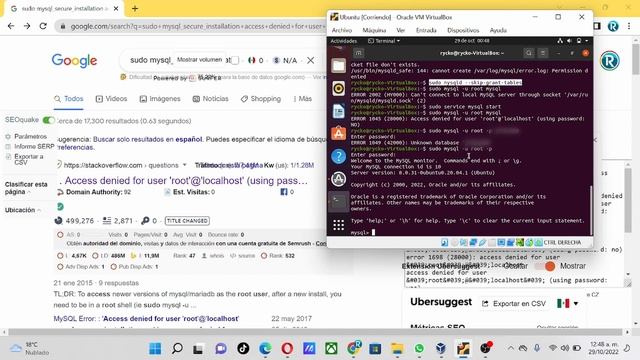
Task: Expand the stackoverflow result dropdown arrow
Action: tap(184, 165)
